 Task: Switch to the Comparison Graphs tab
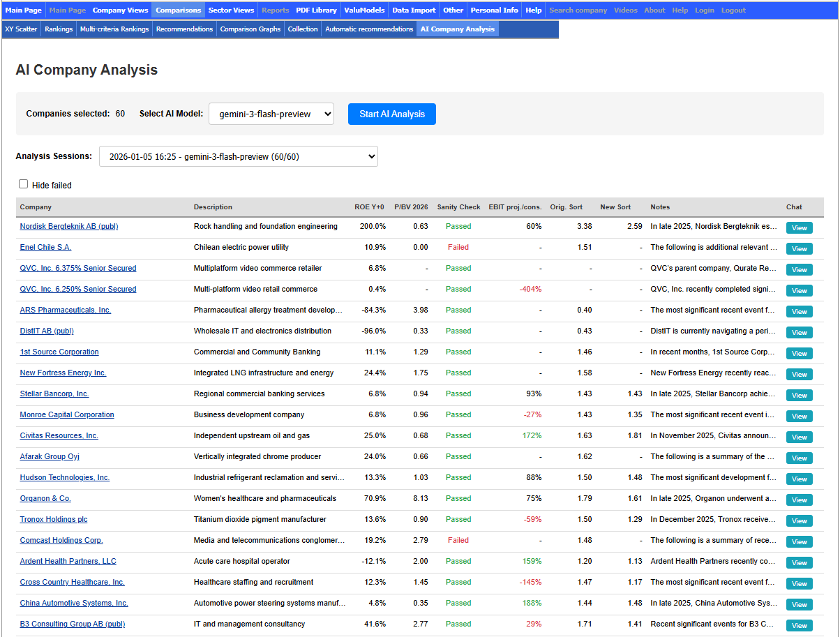[x=250, y=29]
